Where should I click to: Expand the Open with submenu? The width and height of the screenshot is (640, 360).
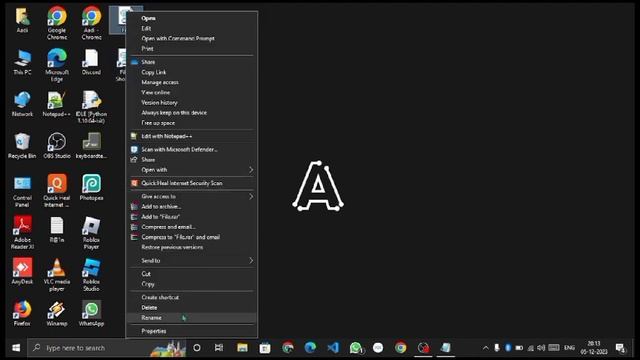pyautogui.click(x=192, y=170)
